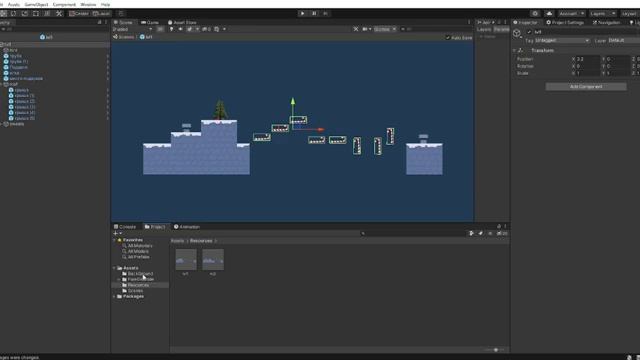Viewport: 640px width, 360px height.
Task: Lock the Project panel
Action: [498, 226]
